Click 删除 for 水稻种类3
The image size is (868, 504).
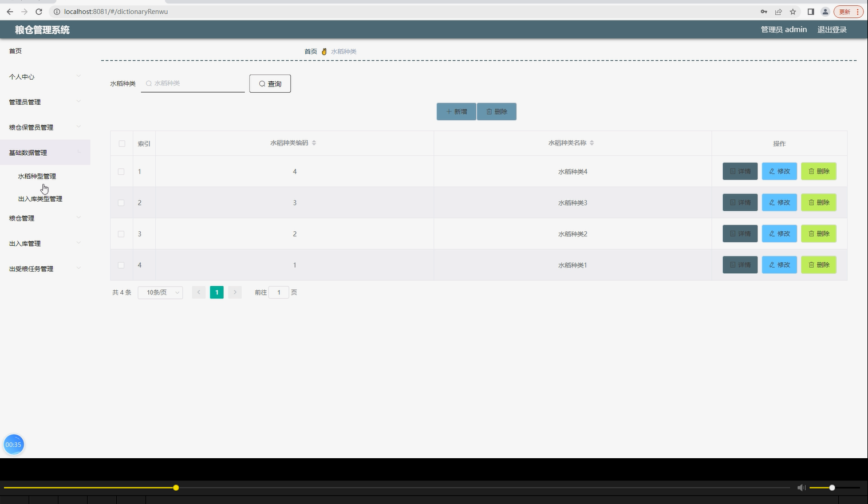819,202
